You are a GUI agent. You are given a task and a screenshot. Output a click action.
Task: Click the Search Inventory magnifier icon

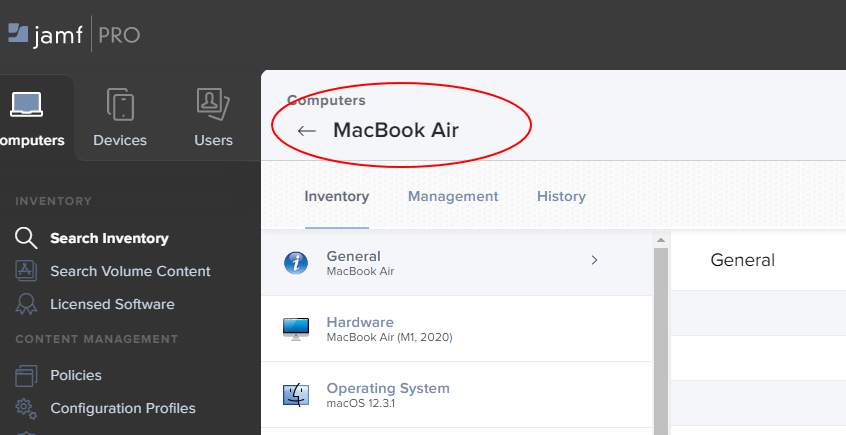pos(26,238)
